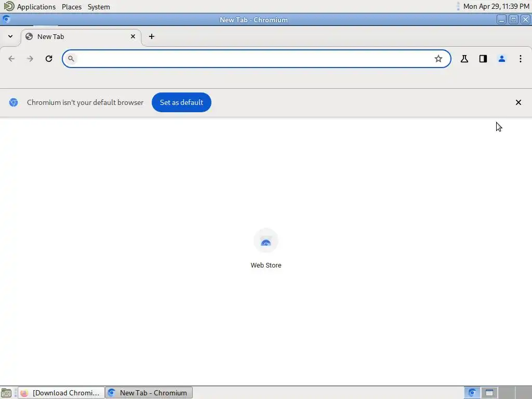Minimize the Chromium window

point(501,20)
